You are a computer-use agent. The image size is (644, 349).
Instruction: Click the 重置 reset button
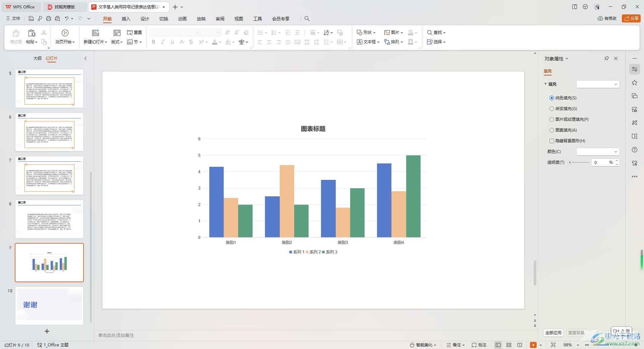[135, 33]
